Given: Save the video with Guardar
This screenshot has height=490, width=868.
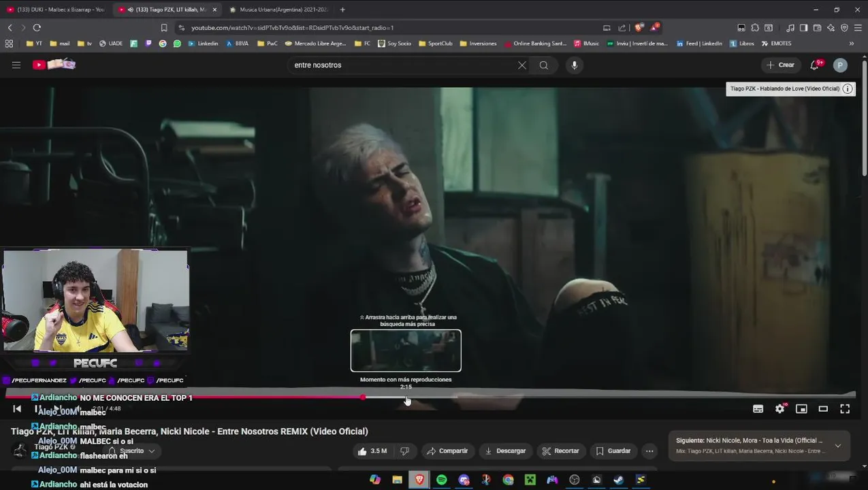Looking at the screenshot, I should tap(613, 451).
